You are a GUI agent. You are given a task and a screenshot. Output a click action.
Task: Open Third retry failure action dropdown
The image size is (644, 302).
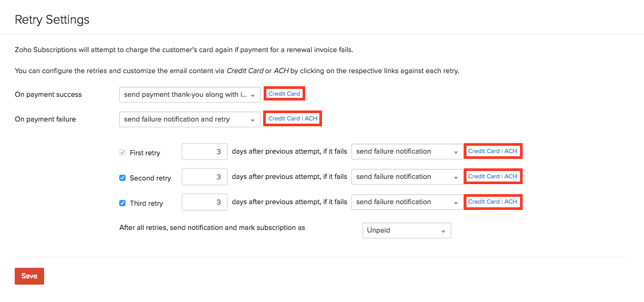point(407,202)
